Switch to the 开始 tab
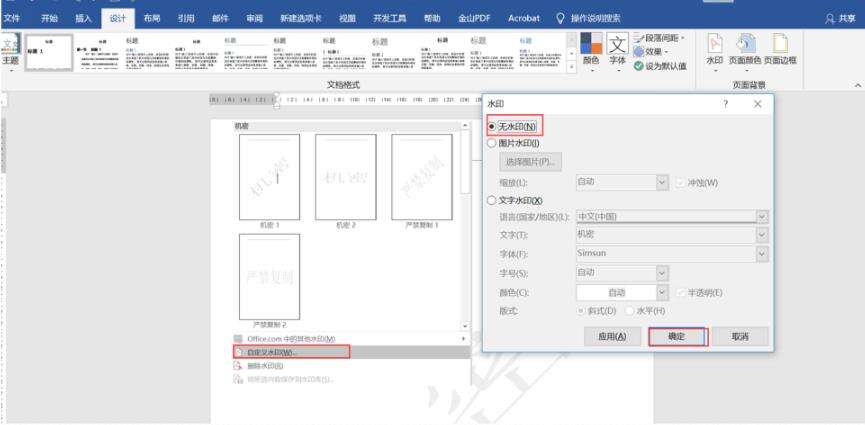Screen dimensions: 865x425 50,18
